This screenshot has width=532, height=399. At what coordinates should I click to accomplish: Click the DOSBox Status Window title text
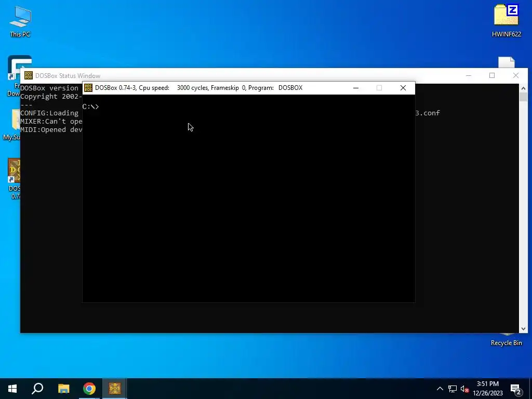coord(68,76)
